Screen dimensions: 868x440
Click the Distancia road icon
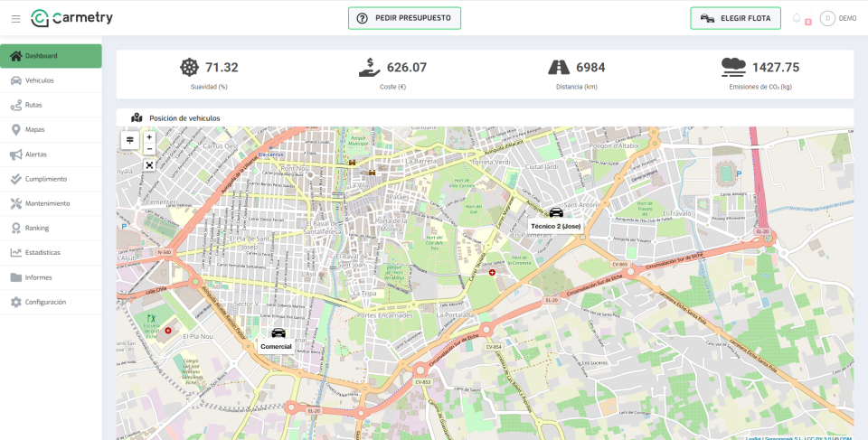[x=559, y=67]
